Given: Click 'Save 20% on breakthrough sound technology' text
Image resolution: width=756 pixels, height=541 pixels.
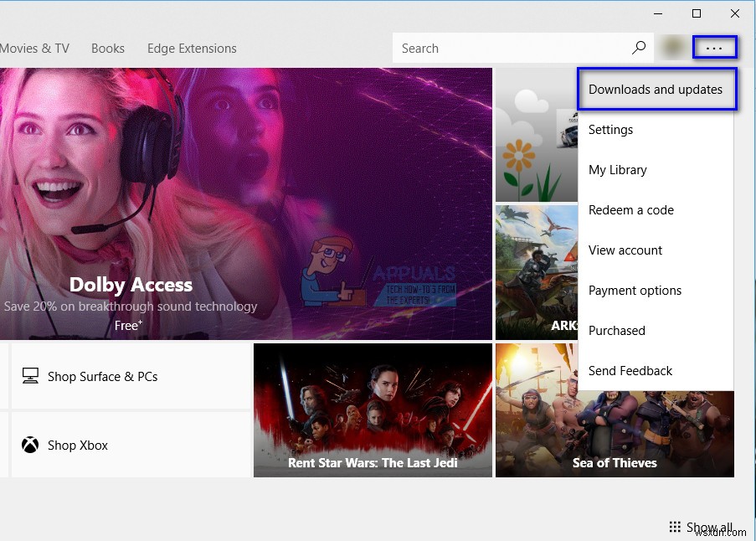Looking at the screenshot, I should [131, 307].
